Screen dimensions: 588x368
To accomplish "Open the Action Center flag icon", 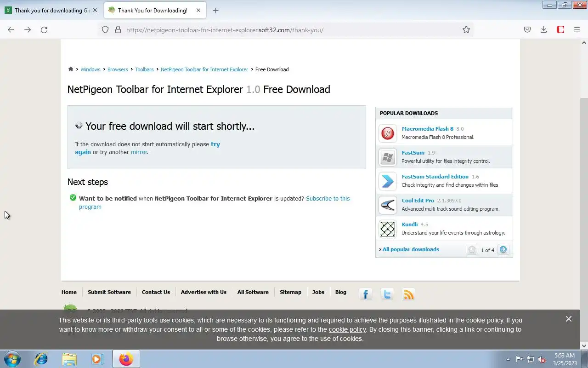I will (519, 359).
